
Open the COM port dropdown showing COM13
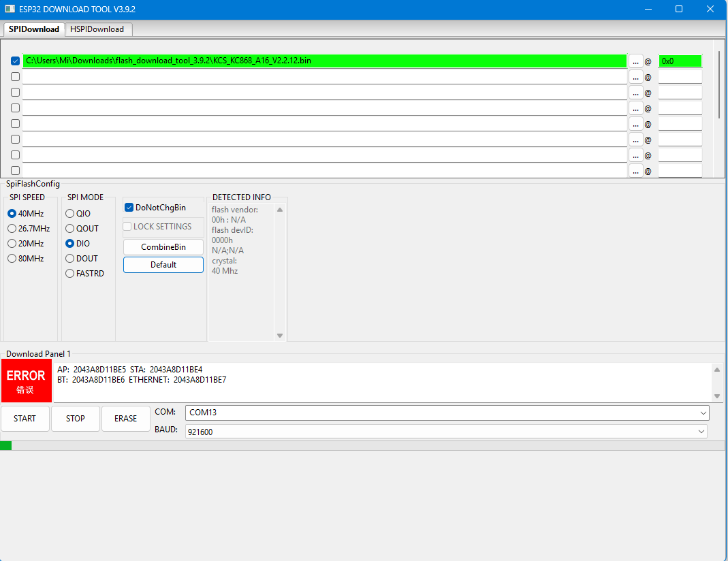pyautogui.click(x=447, y=413)
